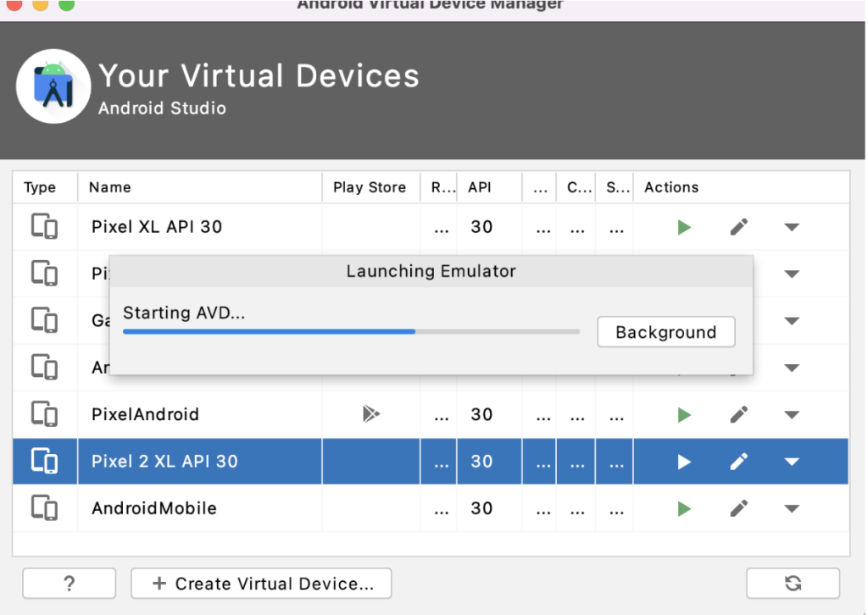Start the selected Pixel 2 XL emulator
This screenshot has width=868, height=615.
coord(684,462)
